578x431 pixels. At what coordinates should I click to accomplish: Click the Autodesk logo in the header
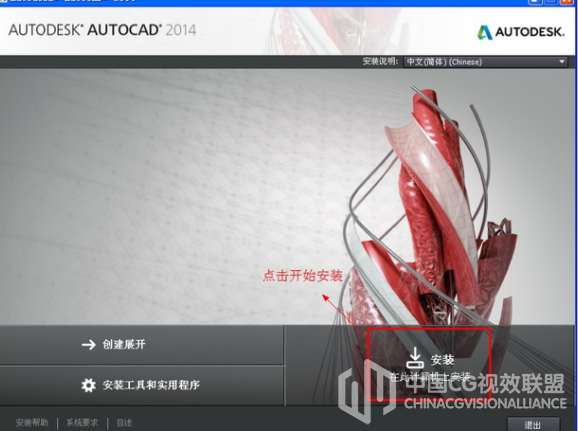point(521,32)
